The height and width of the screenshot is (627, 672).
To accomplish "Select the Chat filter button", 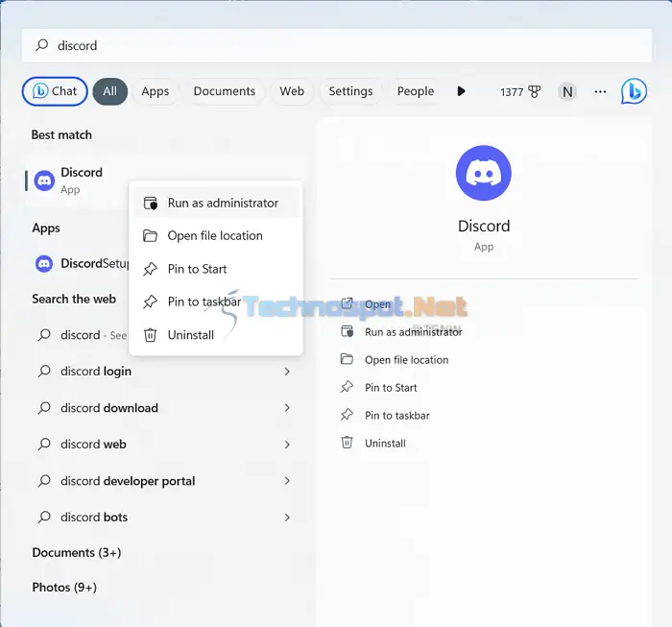I will (x=55, y=91).
